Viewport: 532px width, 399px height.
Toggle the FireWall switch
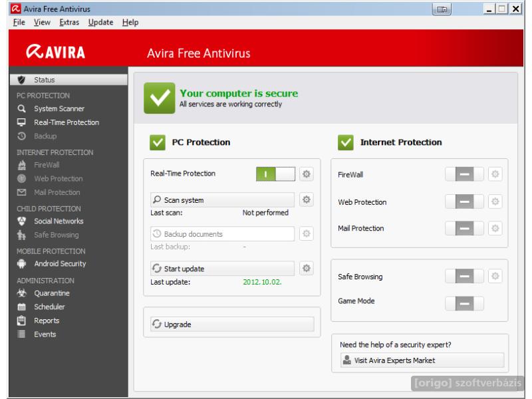click(x=464, y=174)
